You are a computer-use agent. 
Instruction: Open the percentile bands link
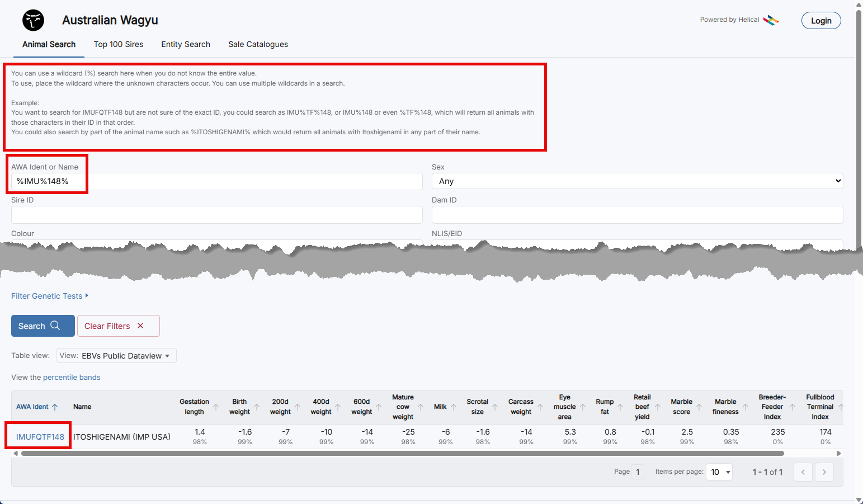(x=72, y=378)
